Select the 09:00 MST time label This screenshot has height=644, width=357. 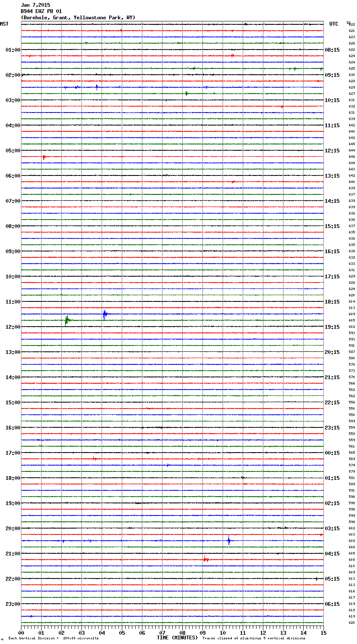pos(13,251)
